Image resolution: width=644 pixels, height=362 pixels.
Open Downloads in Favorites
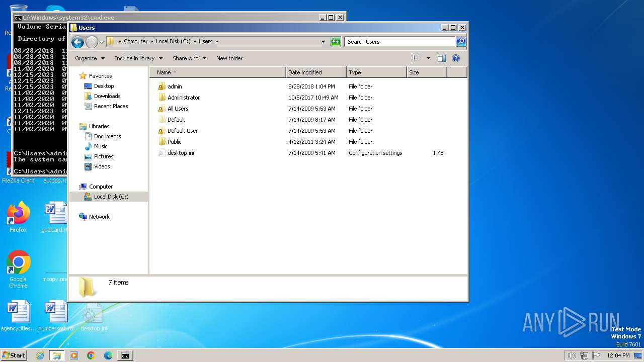click(107, 96)
